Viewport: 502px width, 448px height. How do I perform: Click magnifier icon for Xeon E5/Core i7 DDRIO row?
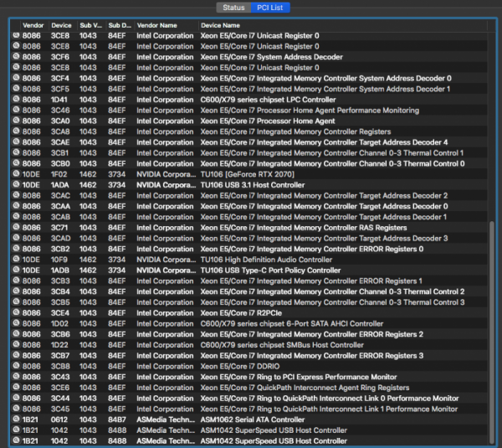[16, 366]
